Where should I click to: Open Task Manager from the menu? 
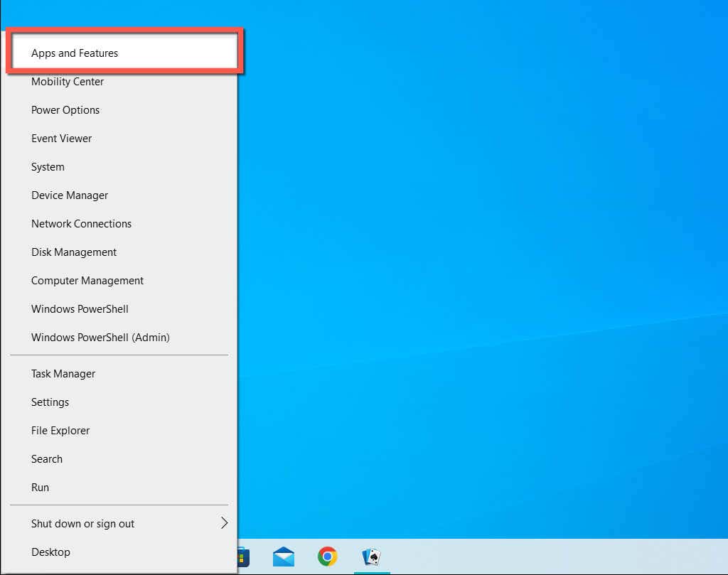pos(63,374)
